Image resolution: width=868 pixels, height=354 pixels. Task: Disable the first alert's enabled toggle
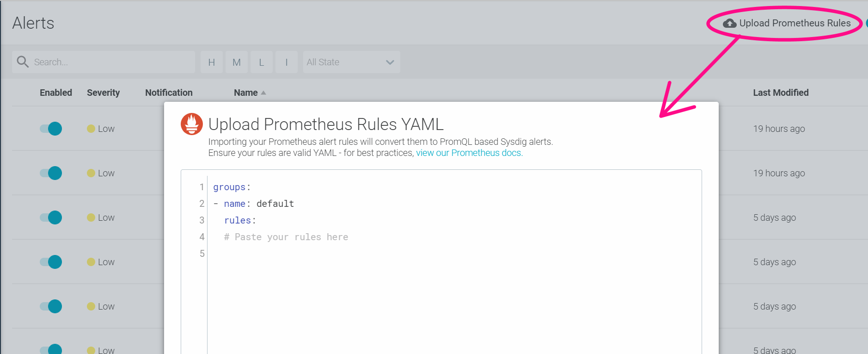(51, 129)
